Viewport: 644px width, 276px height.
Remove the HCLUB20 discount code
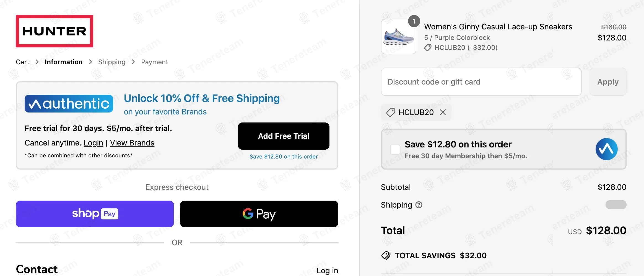pos(443,112)
